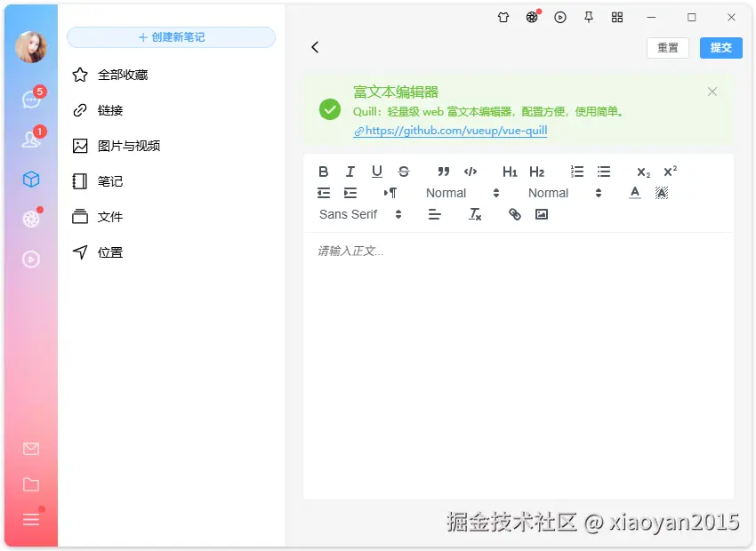Open the 链接 links category
Screen dimensions: 756x551
tap(171, 110)
